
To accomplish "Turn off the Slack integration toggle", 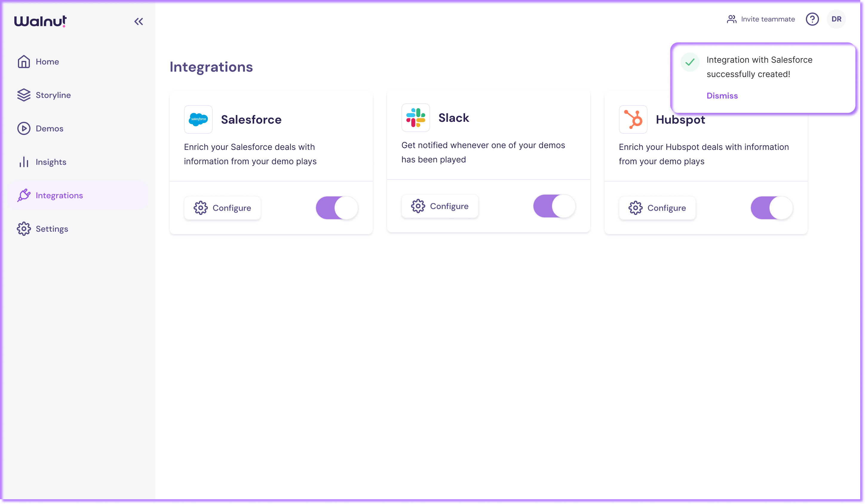I will pyautogui.click(x=554, y=206).
